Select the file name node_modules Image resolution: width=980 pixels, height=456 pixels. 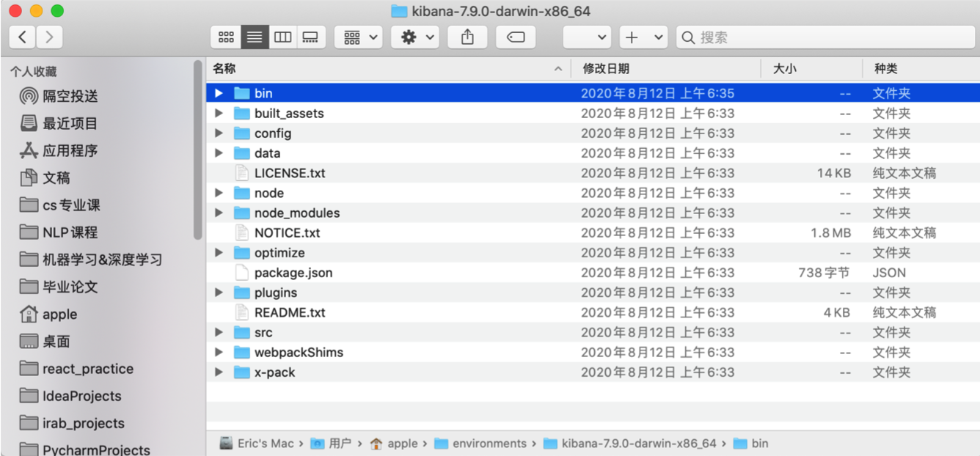[297, 213]
